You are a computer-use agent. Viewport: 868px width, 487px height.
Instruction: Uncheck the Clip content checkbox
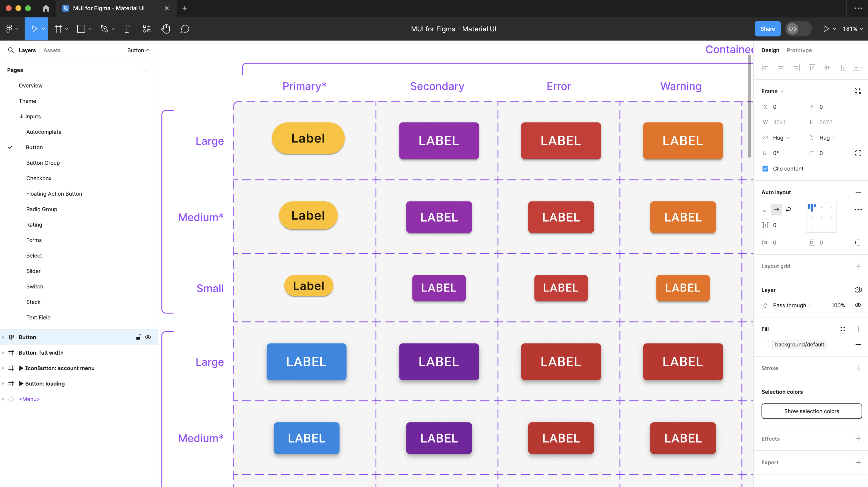(x=765, y=168)
